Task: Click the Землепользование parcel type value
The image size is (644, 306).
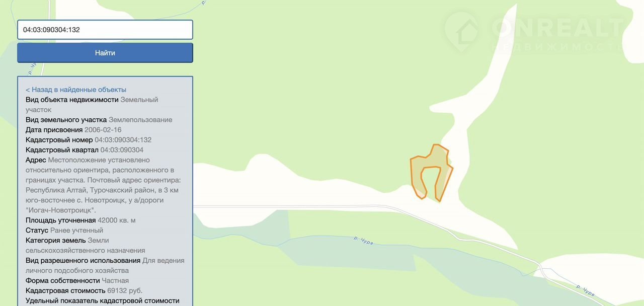Action: coord(140,120)
